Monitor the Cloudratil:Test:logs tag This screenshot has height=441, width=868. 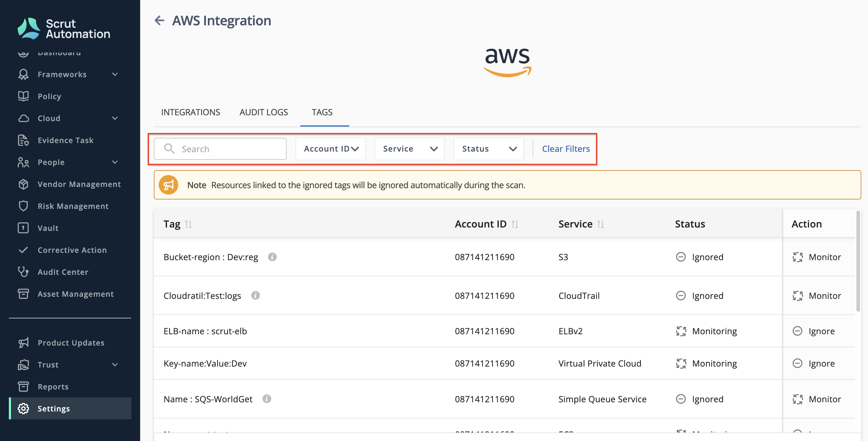pos(817,296)
